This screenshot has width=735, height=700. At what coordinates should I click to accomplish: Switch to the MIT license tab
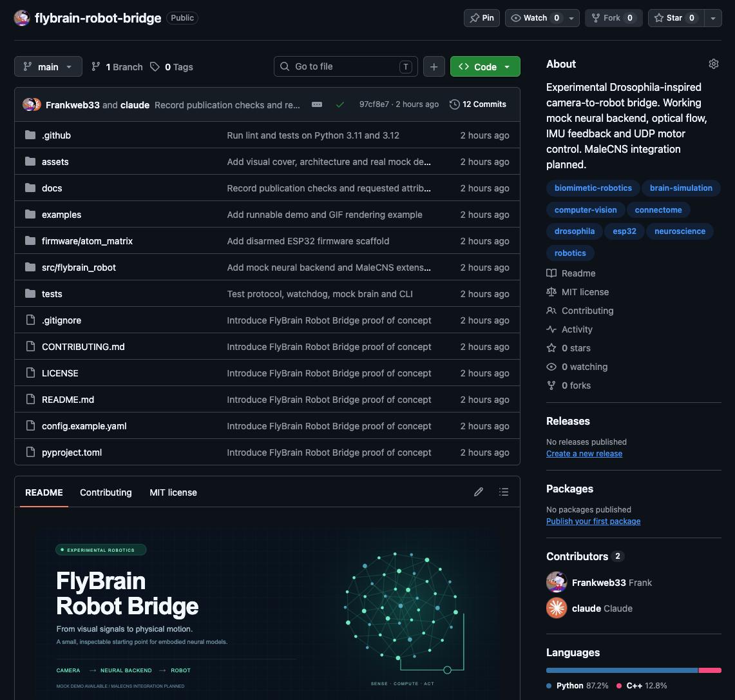[173, 492]
